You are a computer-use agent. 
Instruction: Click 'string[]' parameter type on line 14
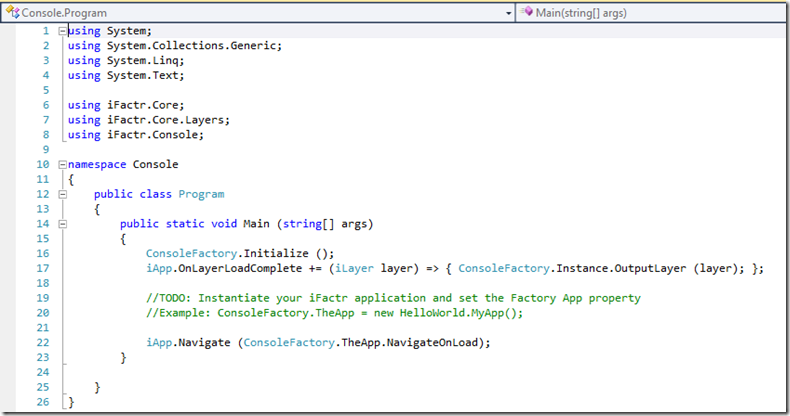(x=308, y=224)
